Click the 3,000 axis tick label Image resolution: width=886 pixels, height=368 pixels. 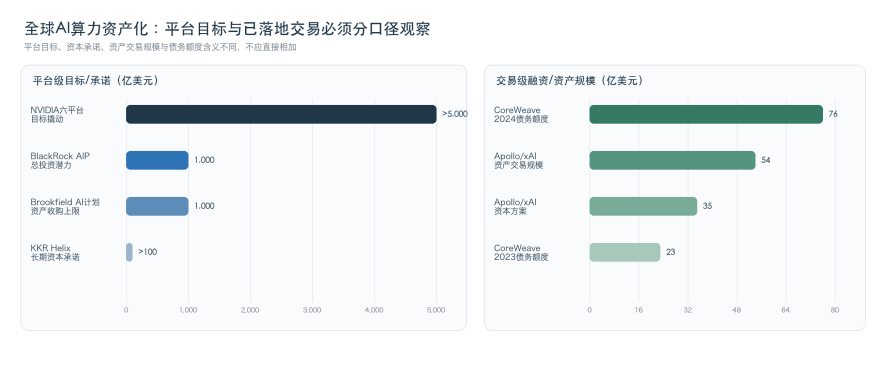tap(312, 310)
